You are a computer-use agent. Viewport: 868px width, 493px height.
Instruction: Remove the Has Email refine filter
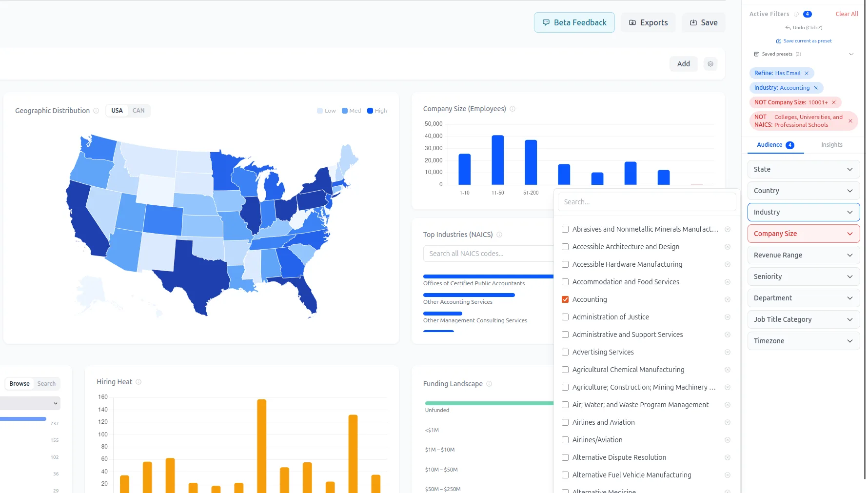click(x=807, y=73)
